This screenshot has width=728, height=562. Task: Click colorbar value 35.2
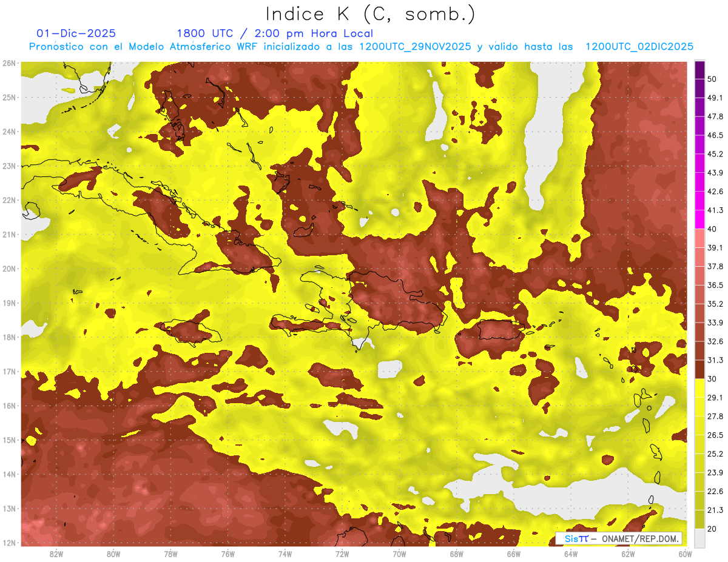(x=715, y=304)
